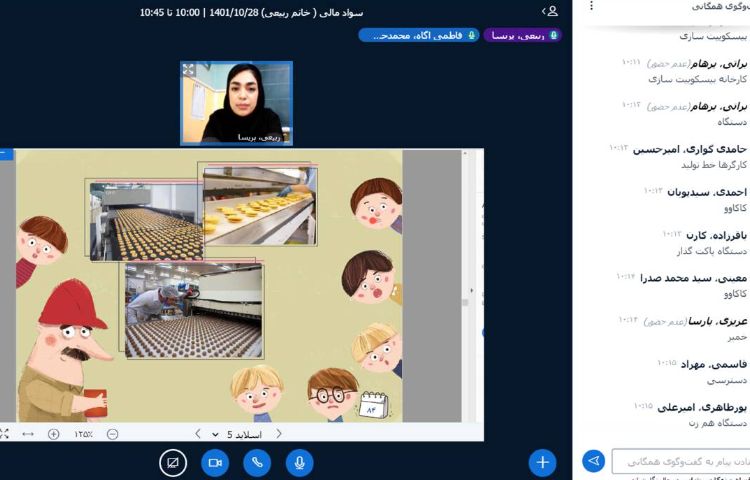The height and width of the screenshot is (480, 750).
Task: Click the left biscuit oven line photo
Action: [x=145, y=220]
